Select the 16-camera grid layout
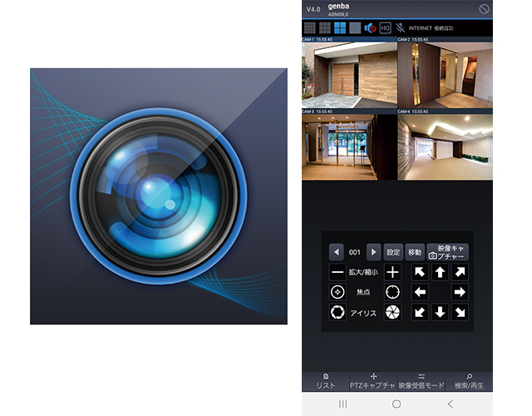Viewport: 532px width, 416px height. coord(309,27)
